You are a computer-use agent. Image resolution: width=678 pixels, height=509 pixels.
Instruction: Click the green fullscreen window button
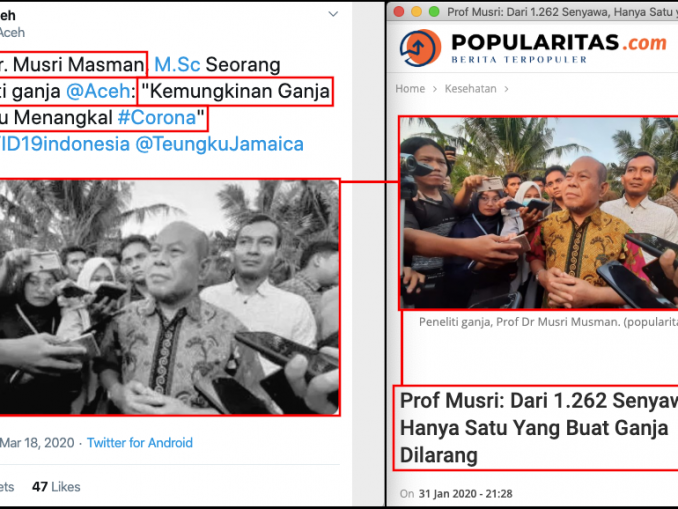(x=434, y=12)
